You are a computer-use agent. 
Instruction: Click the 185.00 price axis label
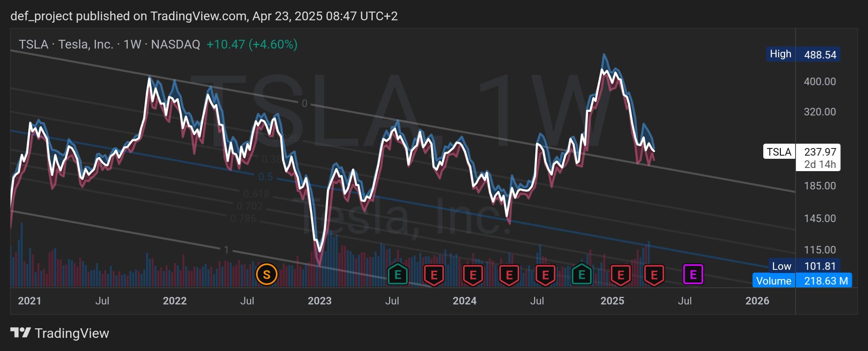pyautogui.click(x=820, y=186)
